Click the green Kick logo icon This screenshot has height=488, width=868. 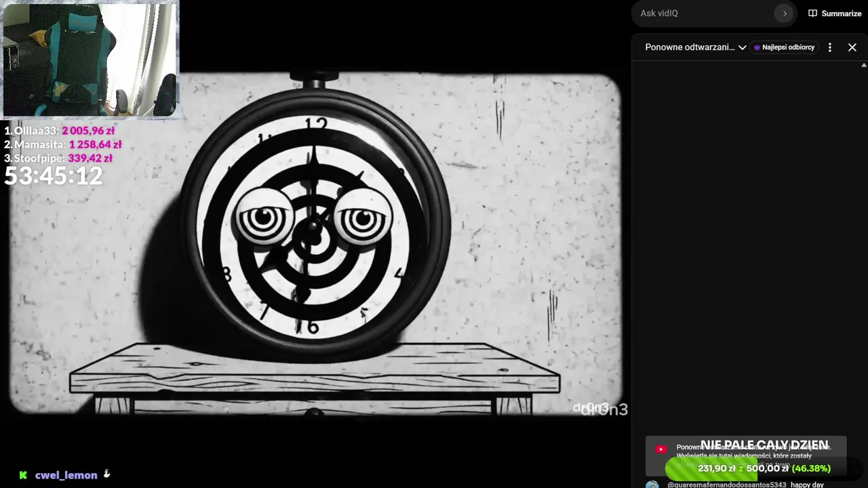(x=23, y=475)
